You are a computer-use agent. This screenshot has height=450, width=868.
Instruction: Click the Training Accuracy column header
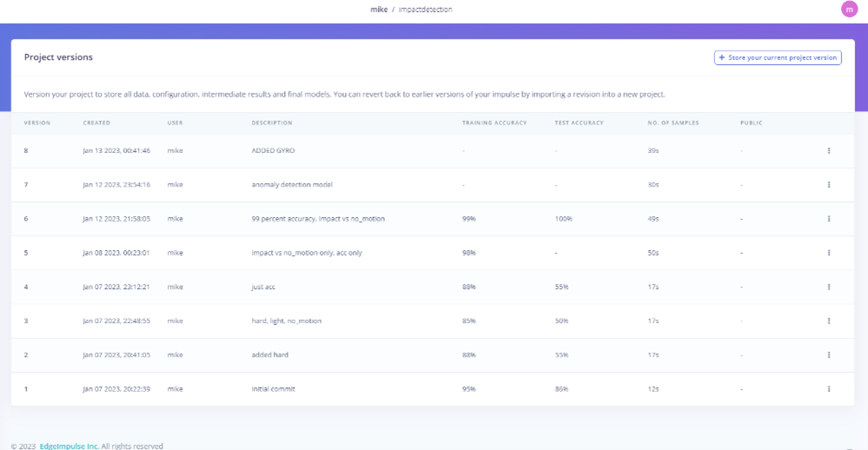(494, 122)
